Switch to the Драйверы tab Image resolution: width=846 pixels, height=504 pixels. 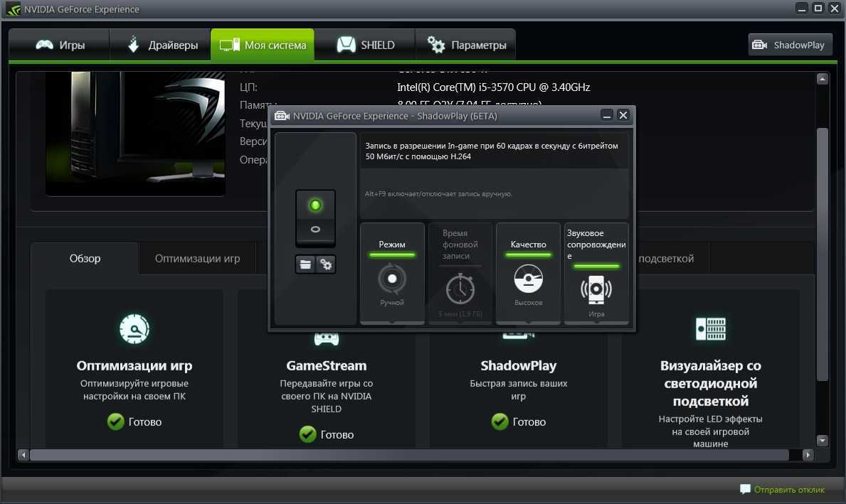[160, 45]
